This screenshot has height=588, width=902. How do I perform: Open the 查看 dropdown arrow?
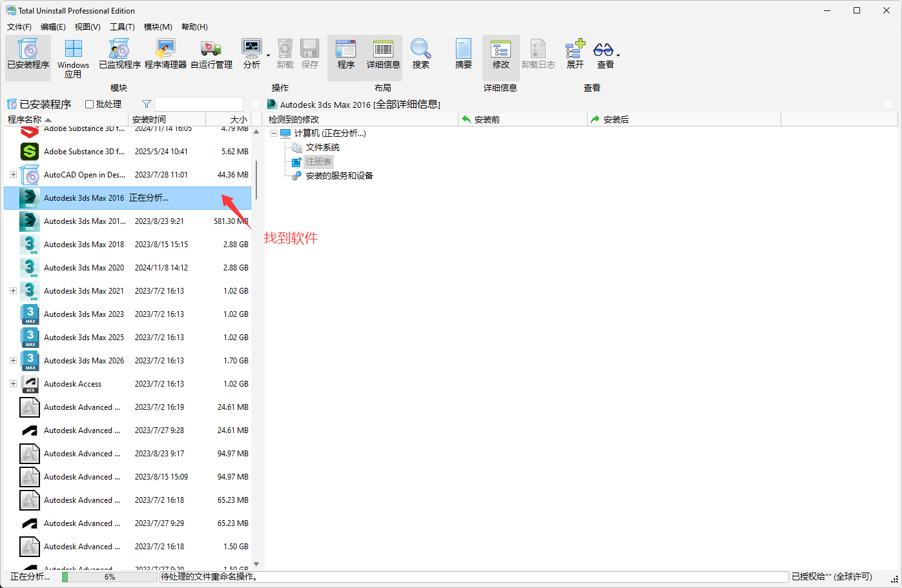pos(619,55)
